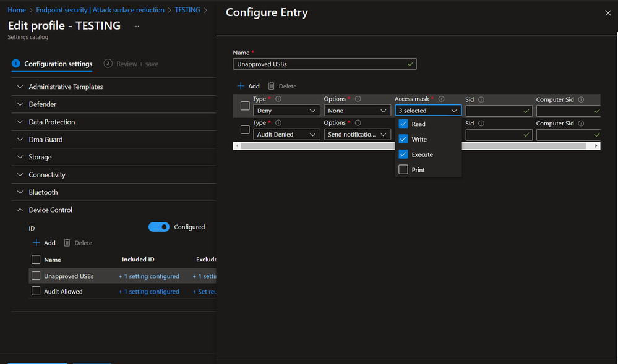The width and height of the screenshot is (618, 364).
Task: Go to Home in the breadcrumb
Action: click(17, 10)
